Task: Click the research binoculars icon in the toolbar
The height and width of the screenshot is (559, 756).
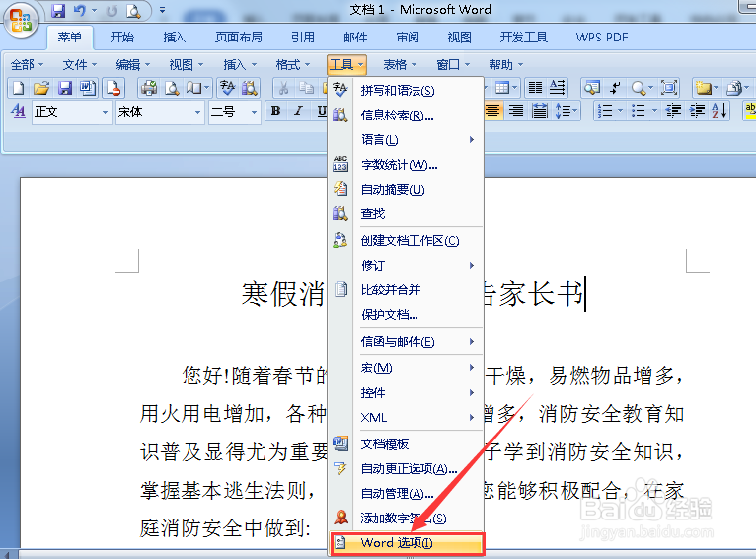Action: [x=251, y=88]
